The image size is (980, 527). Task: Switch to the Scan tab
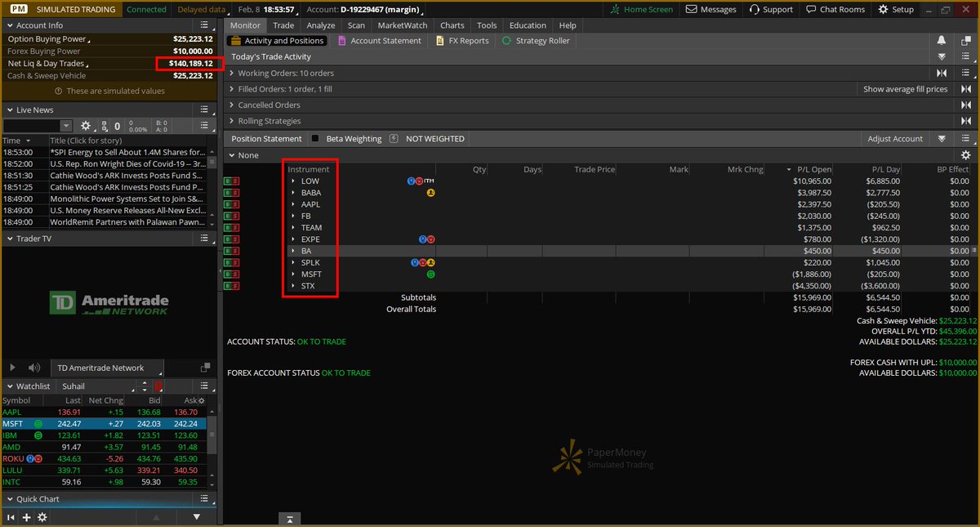[x=356, y=25]
